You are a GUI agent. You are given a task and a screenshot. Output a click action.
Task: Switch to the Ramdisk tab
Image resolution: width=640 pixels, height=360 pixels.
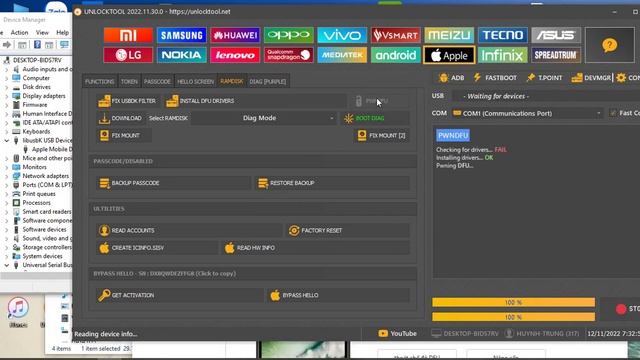(x=231, y=82)
